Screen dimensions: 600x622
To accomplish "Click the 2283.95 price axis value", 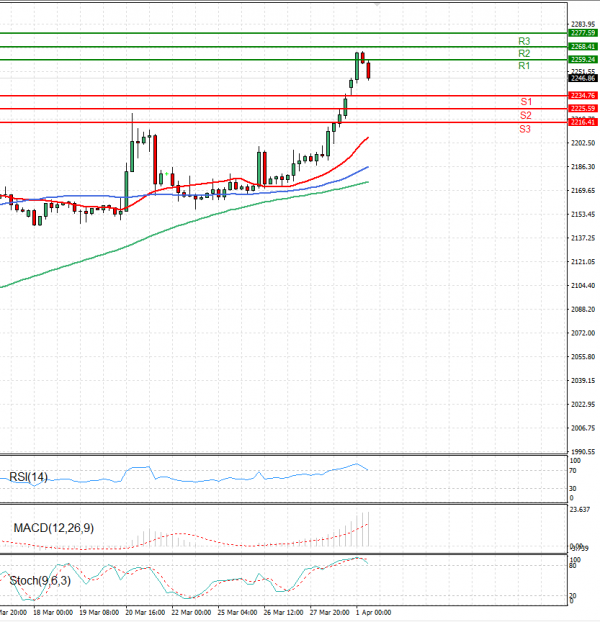I will [583, 24].
